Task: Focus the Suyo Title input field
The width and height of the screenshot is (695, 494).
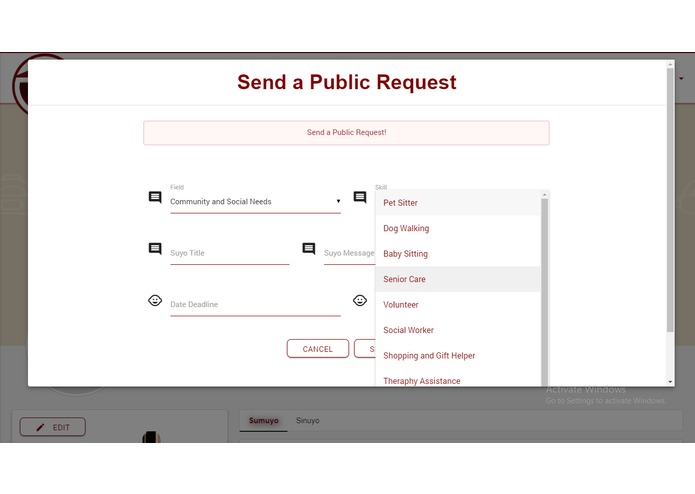Action: click(230, 253)
